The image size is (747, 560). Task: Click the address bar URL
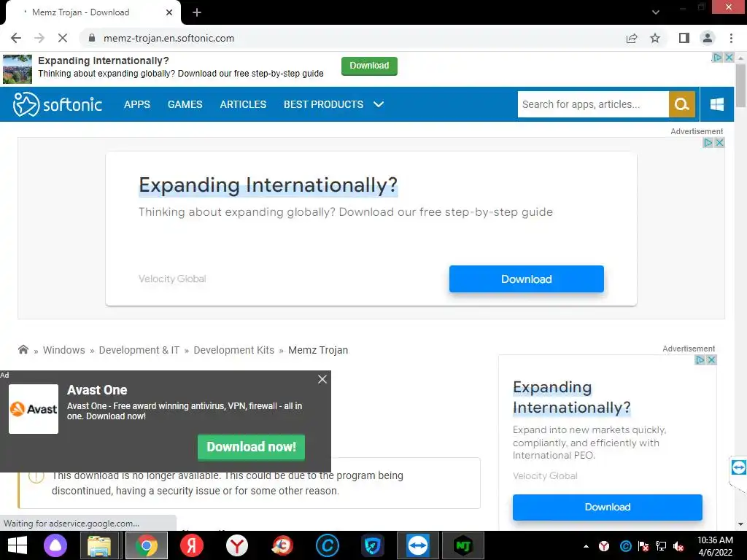coord(169,38)
